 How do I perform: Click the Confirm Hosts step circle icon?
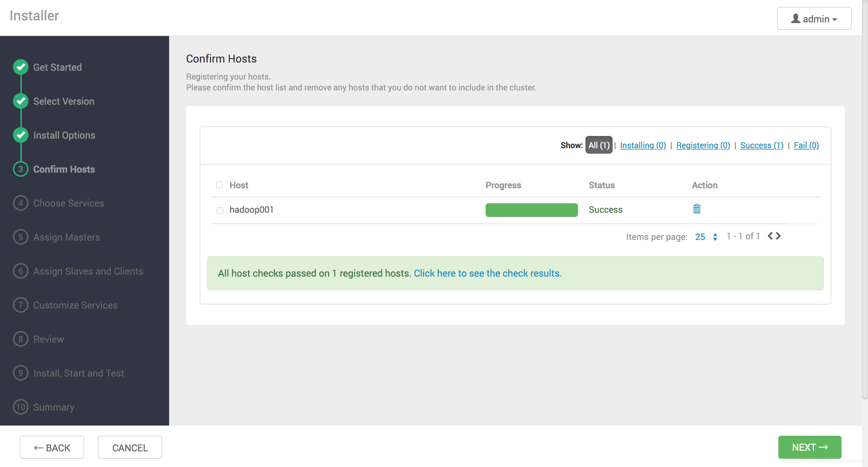(x=21, y=169)
